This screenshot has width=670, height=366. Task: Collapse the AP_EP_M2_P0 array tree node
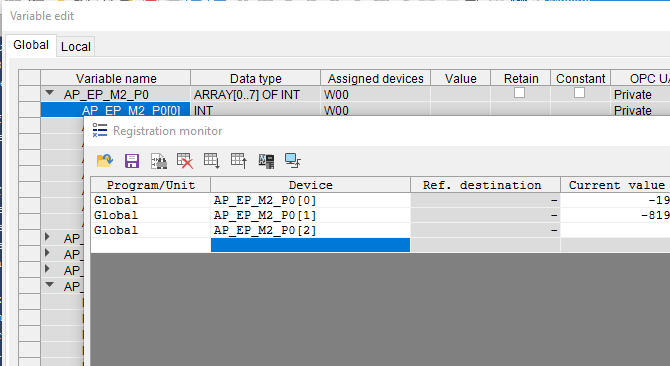point(50,93)
